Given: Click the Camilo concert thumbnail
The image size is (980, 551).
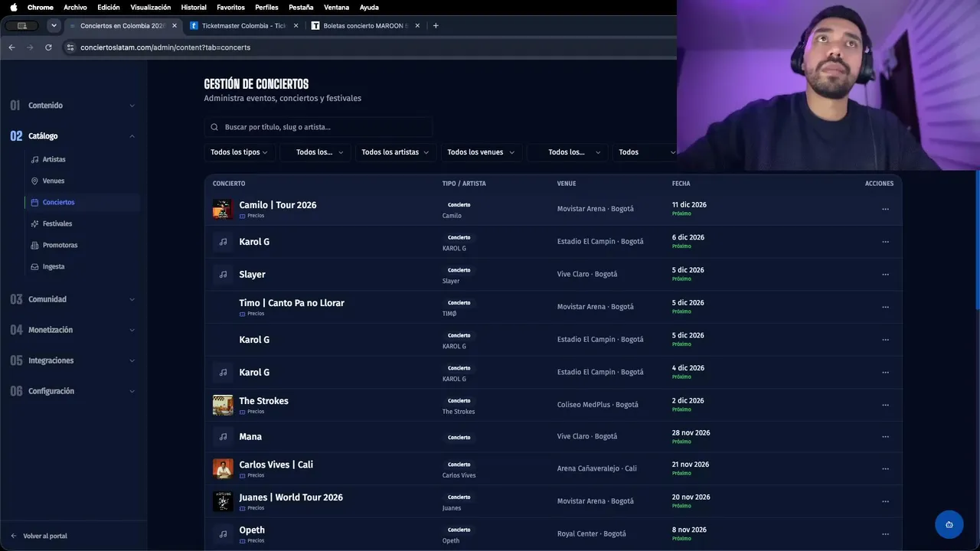Looking at the screenshot, I should coord(223,209).
